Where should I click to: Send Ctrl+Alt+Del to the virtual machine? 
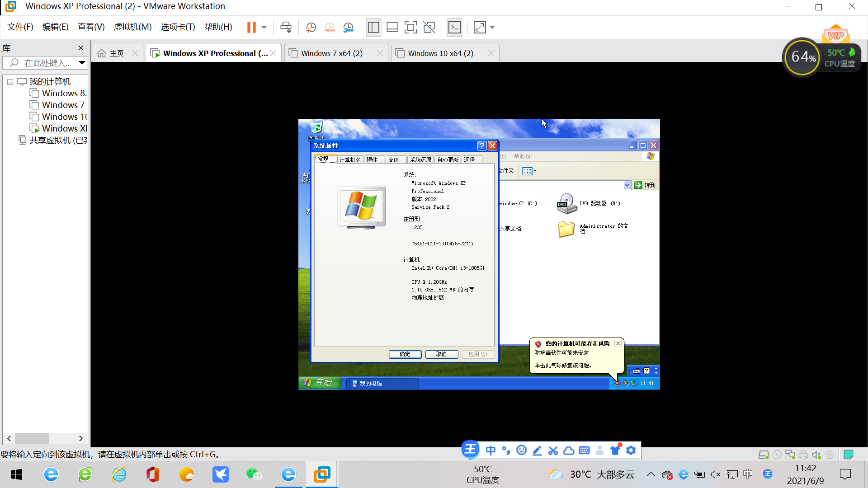[x=286, y=28]
